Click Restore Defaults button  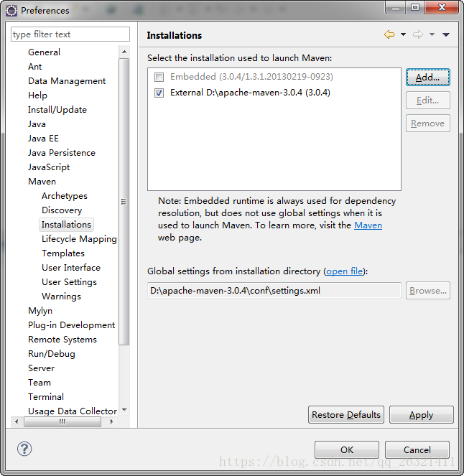coord(346,415)
